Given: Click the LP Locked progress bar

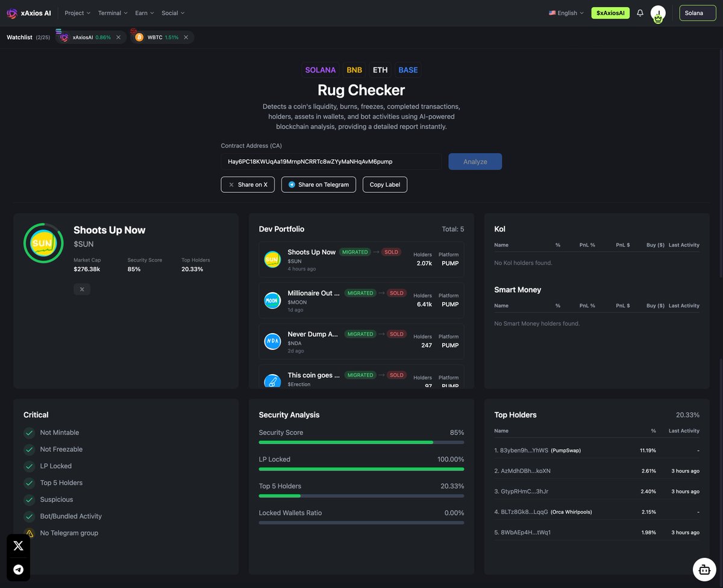Looking at the screenshot, I should coord(361,469).
